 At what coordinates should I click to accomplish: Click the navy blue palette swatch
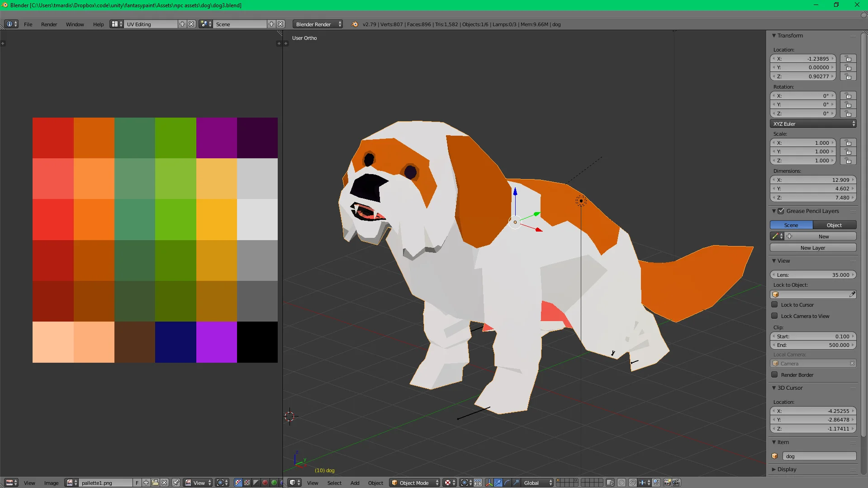coord(175,342)
